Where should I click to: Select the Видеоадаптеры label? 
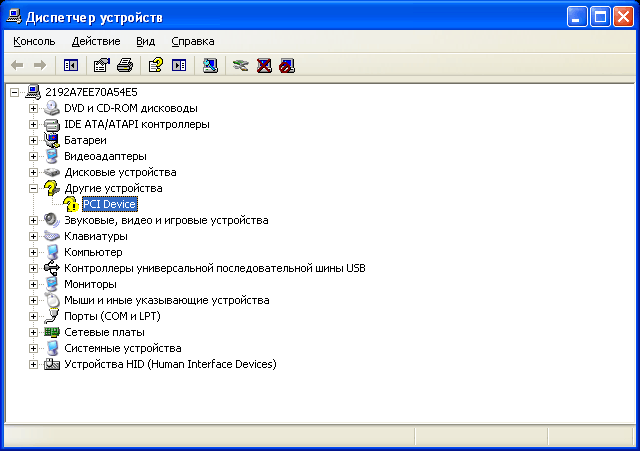coord(105,156)
